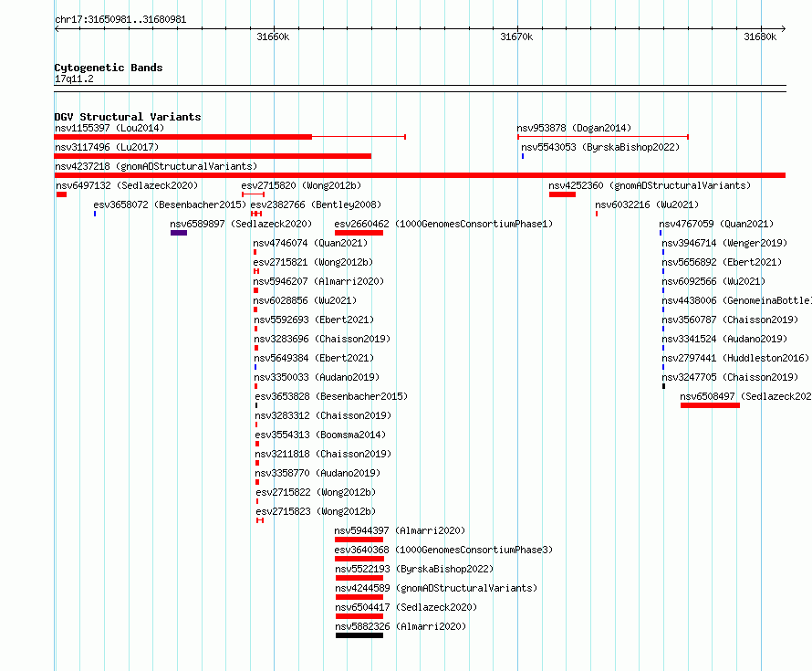Open the nsv3117496 (Lu2017) variant link
This screenshot has width=812, height=671.
[107, 147]
